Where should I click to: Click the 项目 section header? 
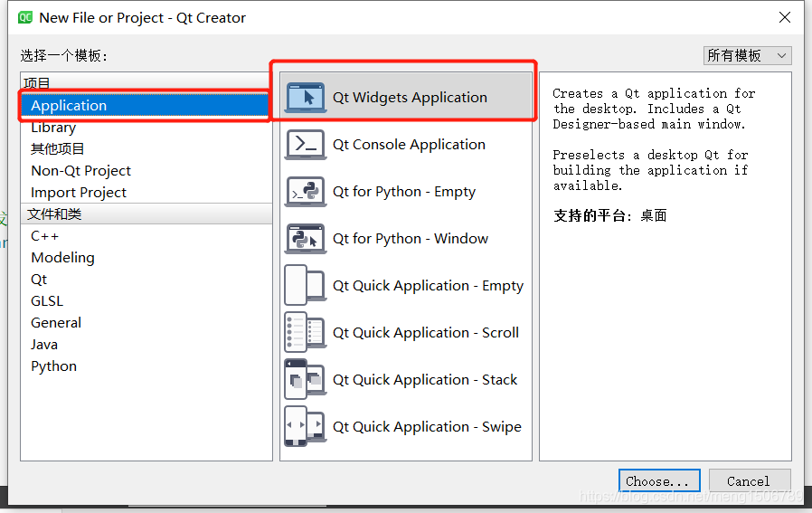(x=146, y=83)
